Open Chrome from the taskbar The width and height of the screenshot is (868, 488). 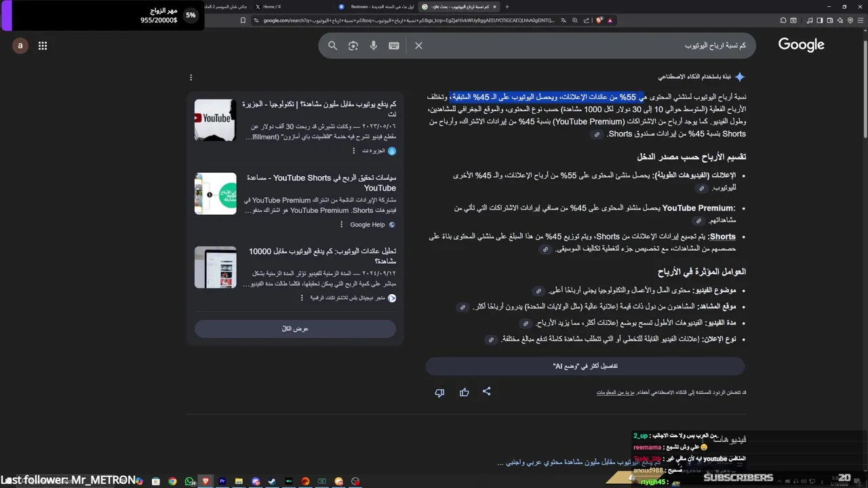pyautogui.click(x=173, y=481)
